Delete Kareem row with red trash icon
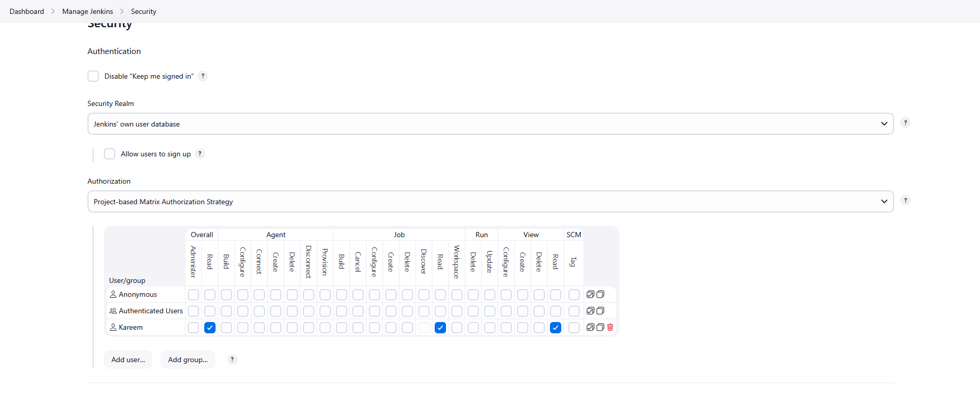 tap(610, 327)
